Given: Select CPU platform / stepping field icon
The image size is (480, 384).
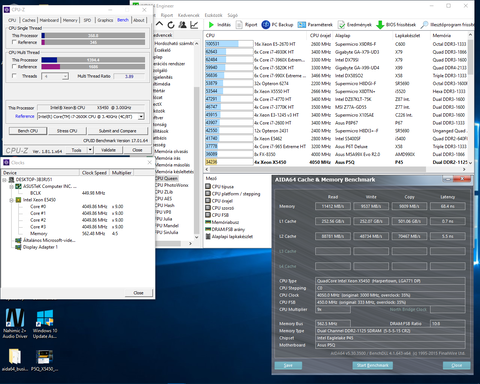Looking at the screenshot, I should [208, 194].
